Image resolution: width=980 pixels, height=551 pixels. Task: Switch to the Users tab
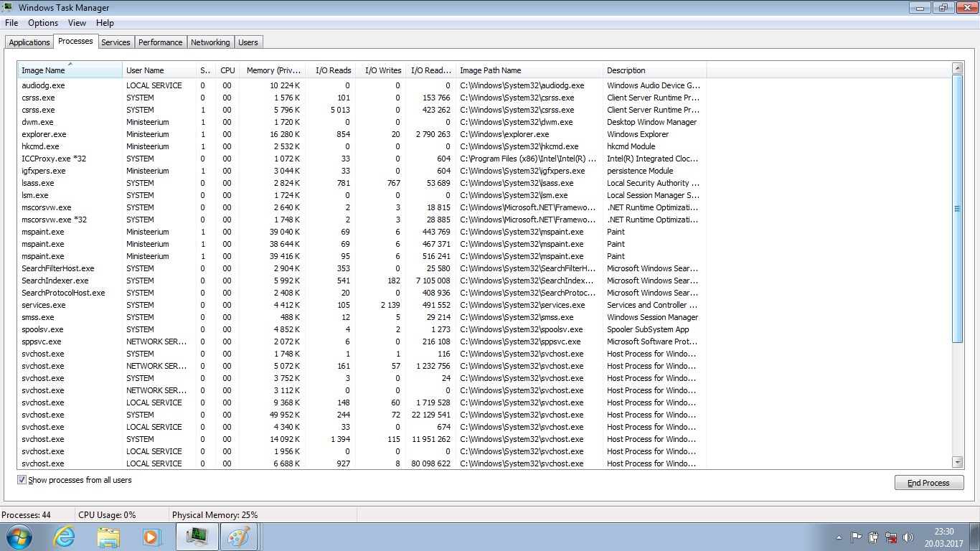click(x=248, y=42)
